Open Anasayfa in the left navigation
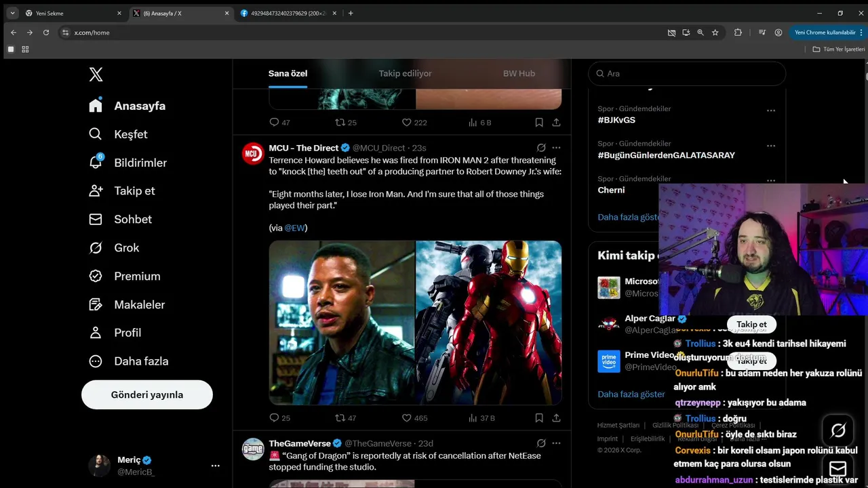The image size is (868, 488). click(127, 106)
